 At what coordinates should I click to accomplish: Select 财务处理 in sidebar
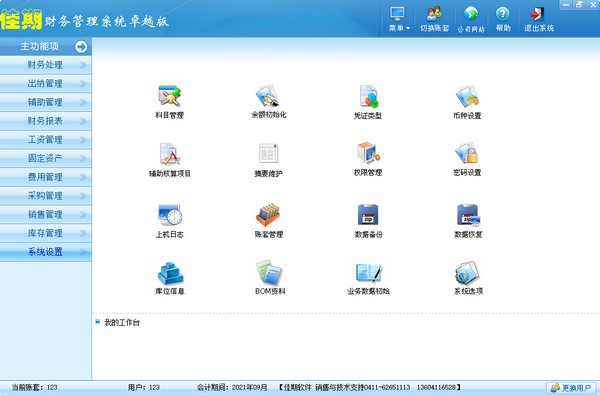click(46, 65)
